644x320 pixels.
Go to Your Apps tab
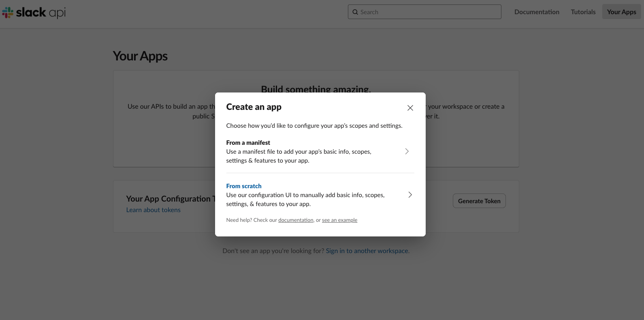(621, 12)
